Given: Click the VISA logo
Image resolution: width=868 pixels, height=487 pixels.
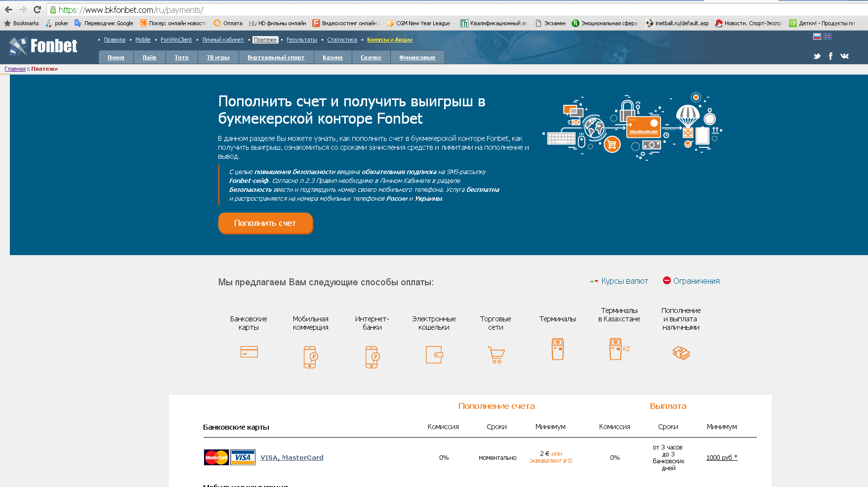Looking at the screenshot, I should (243, 457).
